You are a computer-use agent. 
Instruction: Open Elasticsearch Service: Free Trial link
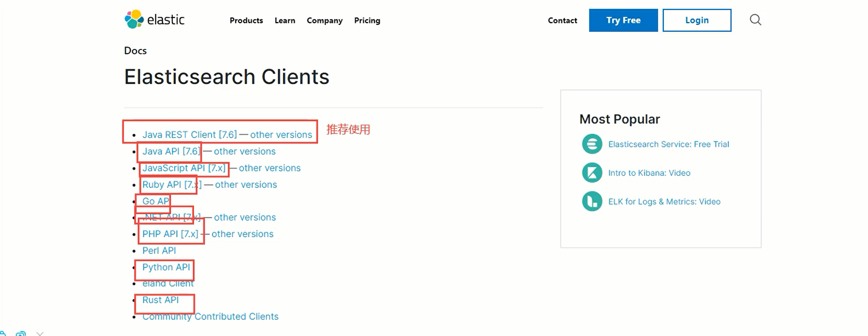(668, 144)
